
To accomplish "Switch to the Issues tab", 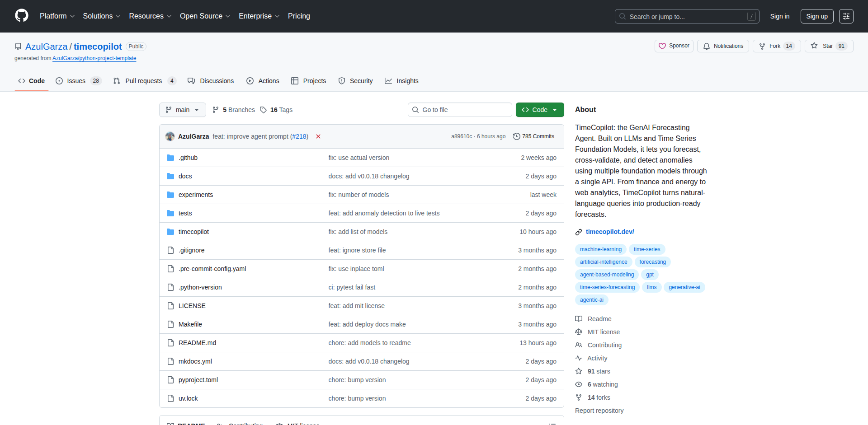I will click(x=79, y=81).
